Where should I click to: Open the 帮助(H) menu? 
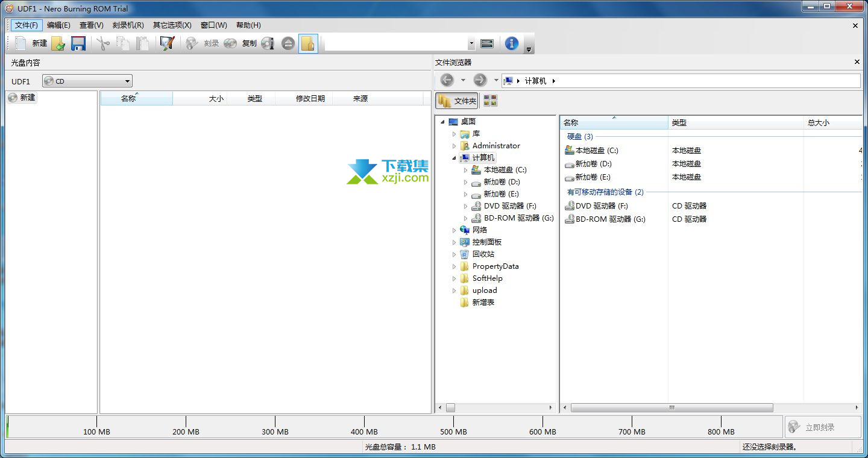pyautogui.click(x=248, y=25)
